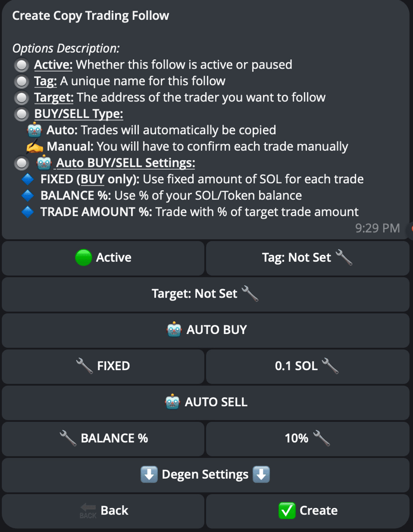
Task: Set the Tag name field
Action: [307, 258]
